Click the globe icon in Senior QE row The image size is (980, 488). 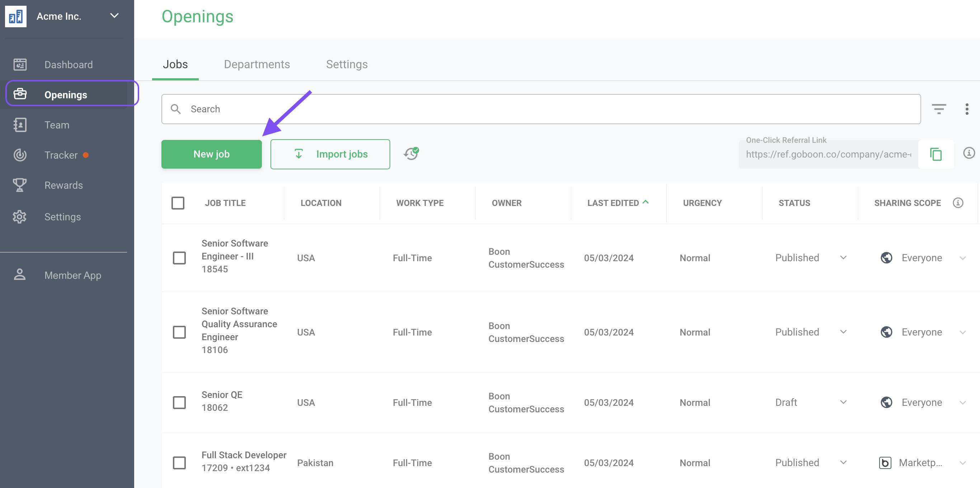[886, 402]
